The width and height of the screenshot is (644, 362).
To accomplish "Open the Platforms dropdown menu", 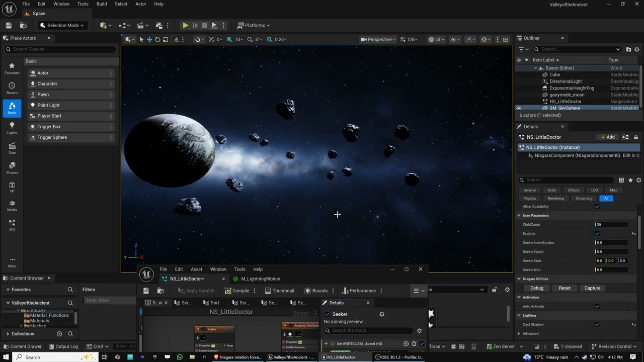I will pos(254,25).
